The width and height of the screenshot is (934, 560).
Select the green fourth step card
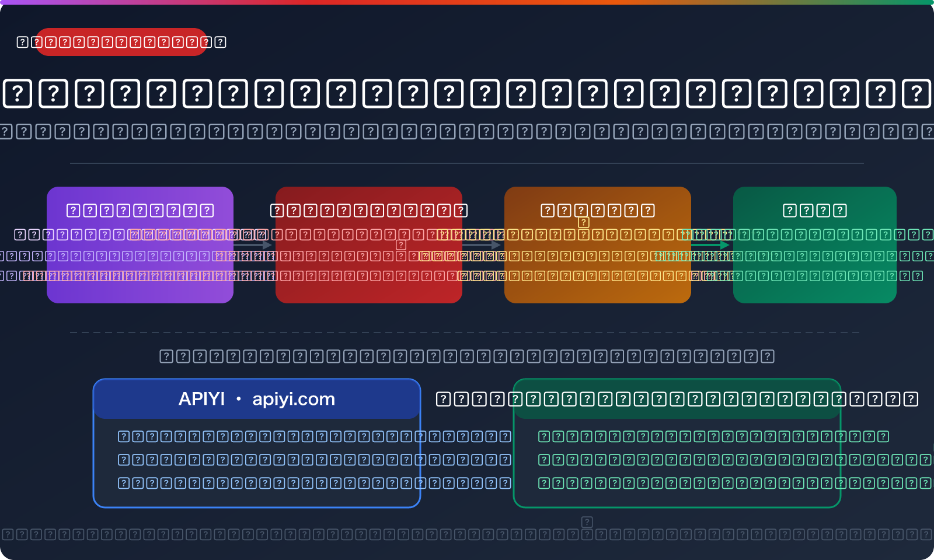click(814, 245)
